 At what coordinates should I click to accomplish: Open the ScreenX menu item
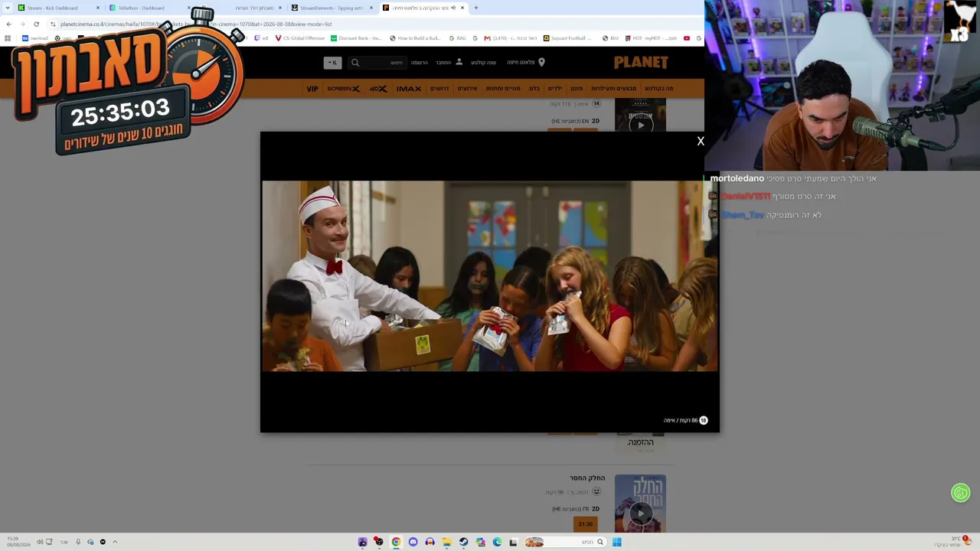click(x=344, y=89)
